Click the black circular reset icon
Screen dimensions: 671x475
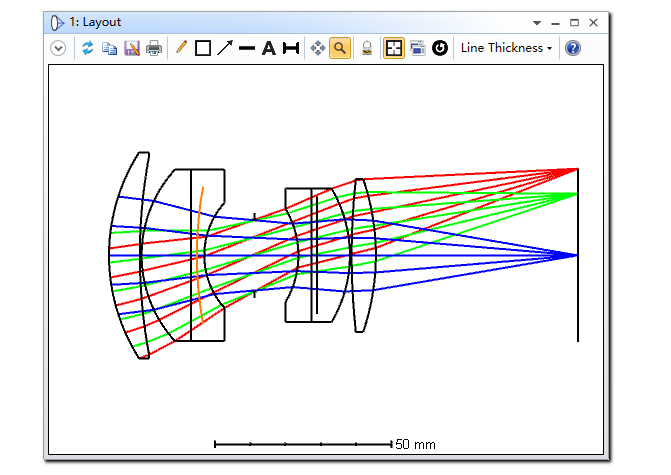pyautogui.click(x=439, y=48)
